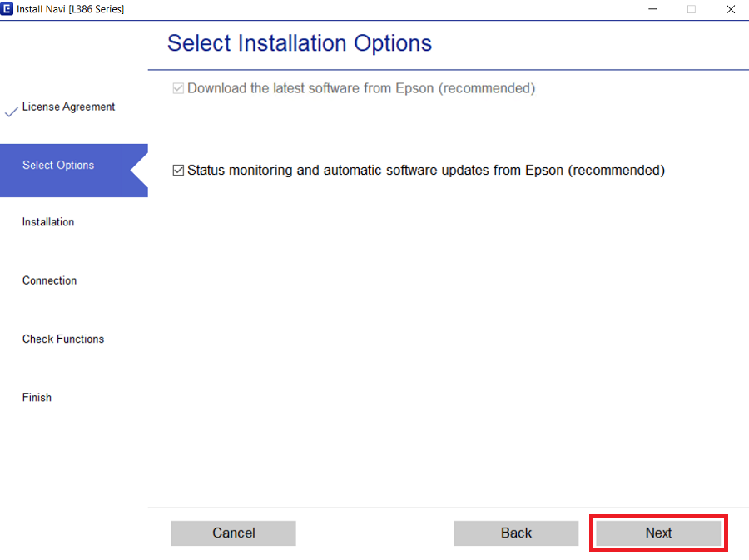
Task: Select the Finish step
Action: click(37, 397)
